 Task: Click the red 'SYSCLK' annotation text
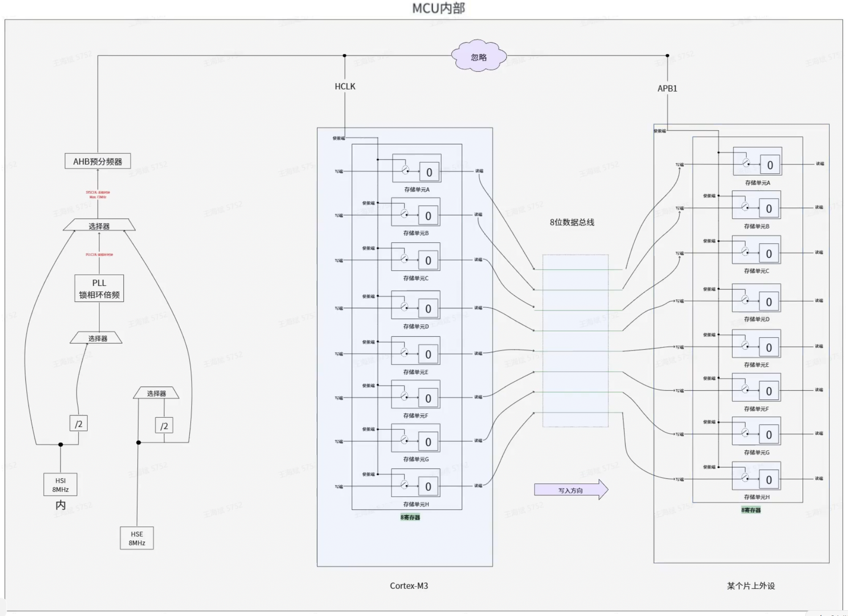(98, 195)
